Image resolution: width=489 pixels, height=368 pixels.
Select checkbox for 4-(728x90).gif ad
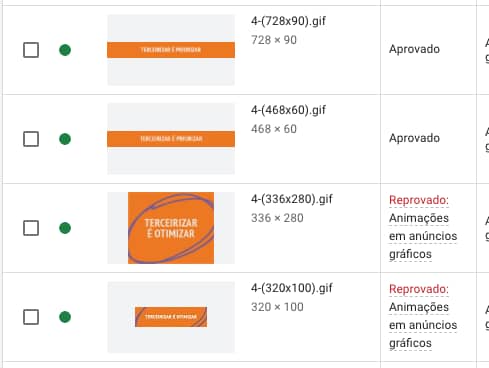coord(31,50)
